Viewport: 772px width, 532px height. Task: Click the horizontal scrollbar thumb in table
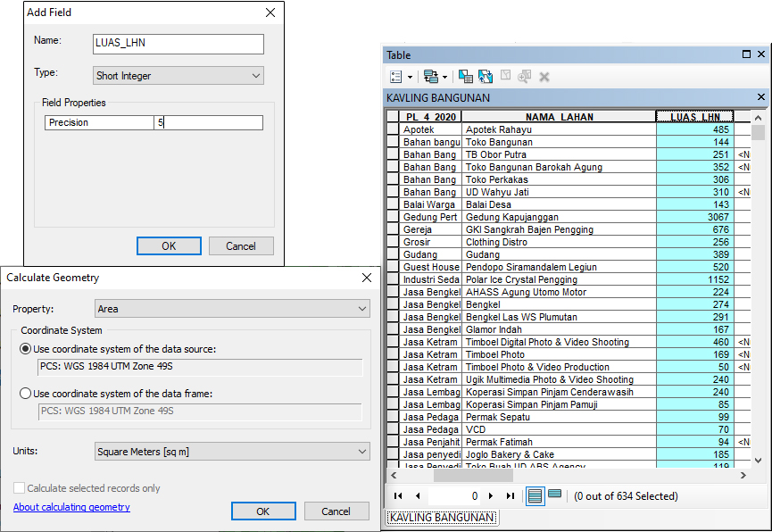pyautogui.click(x=473, y=476)
